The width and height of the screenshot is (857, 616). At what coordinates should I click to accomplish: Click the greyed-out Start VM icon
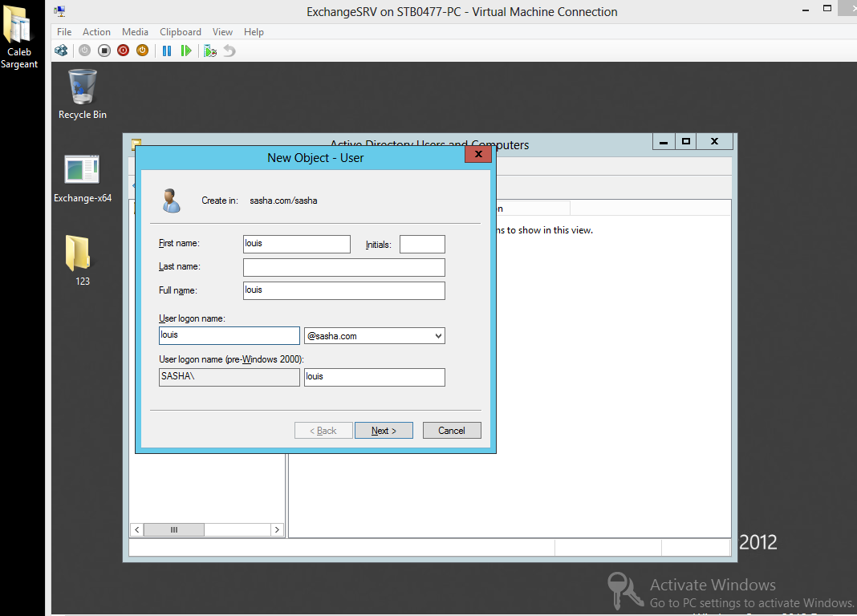tap(84, 51)
